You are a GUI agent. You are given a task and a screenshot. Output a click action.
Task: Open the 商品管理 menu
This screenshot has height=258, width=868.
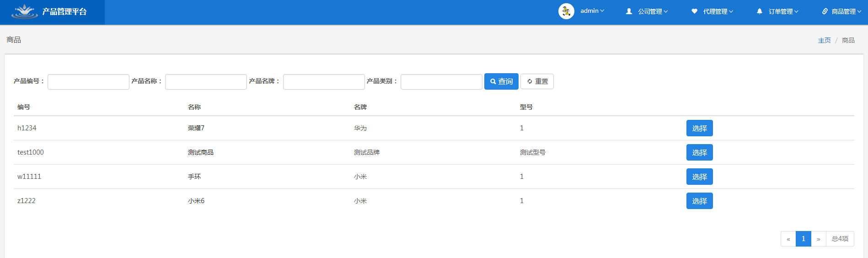click(846, 11)
